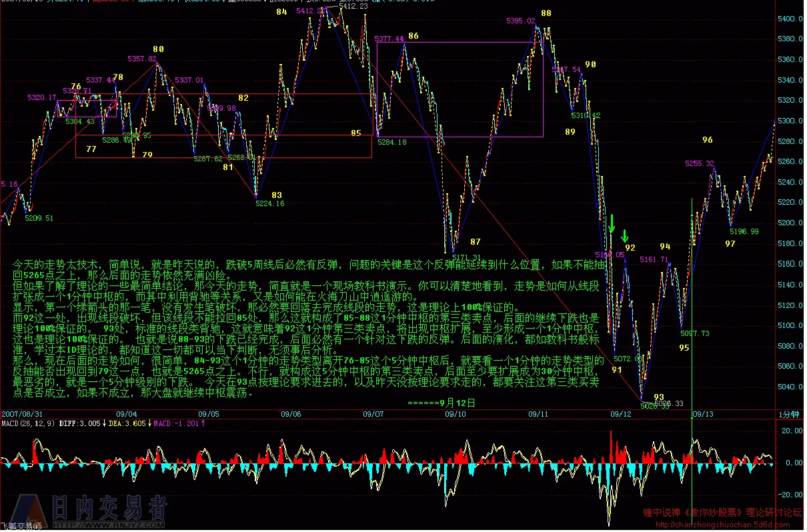
Task: Click the 5310.42 price label
Action: [x=586, y=115]
